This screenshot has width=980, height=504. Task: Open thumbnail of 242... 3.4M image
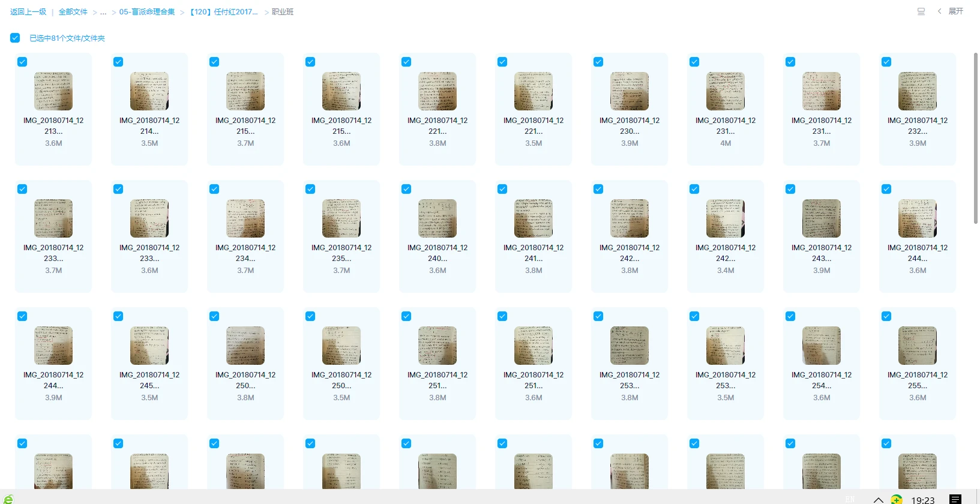(726, 218)
